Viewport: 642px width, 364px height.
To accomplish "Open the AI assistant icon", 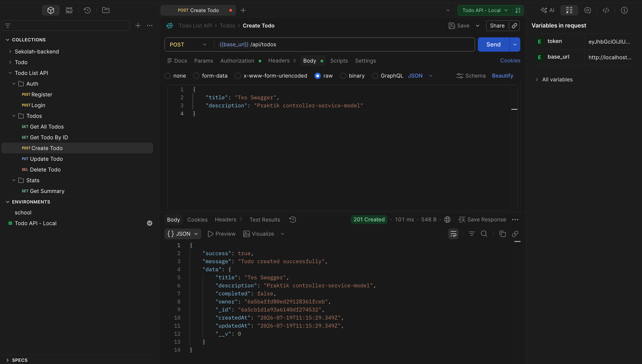I will (x=547, y=10).
